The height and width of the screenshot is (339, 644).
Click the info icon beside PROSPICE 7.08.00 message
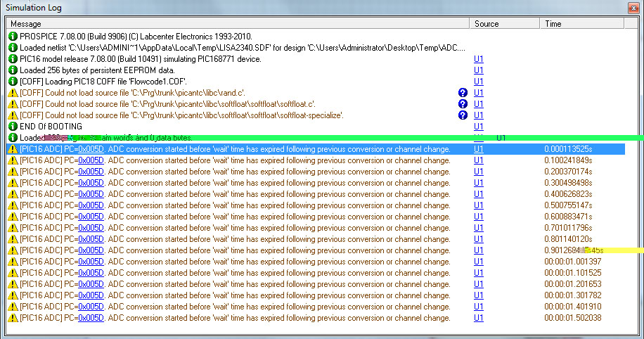click(13, 37)
